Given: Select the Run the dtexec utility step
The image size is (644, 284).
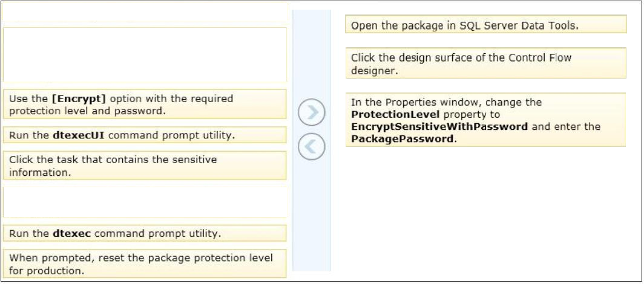Looking at the screenshot, I should pos(145,233).
